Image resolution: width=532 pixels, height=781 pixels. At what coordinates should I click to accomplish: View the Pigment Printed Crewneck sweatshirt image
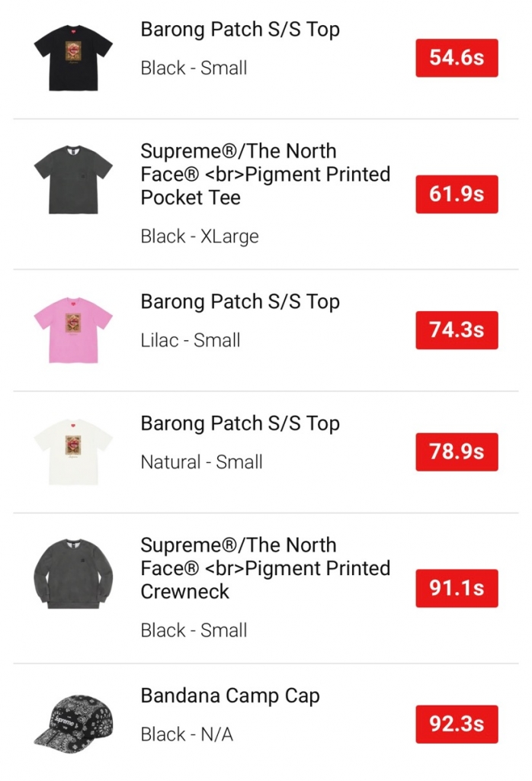(x=73, y=574)
